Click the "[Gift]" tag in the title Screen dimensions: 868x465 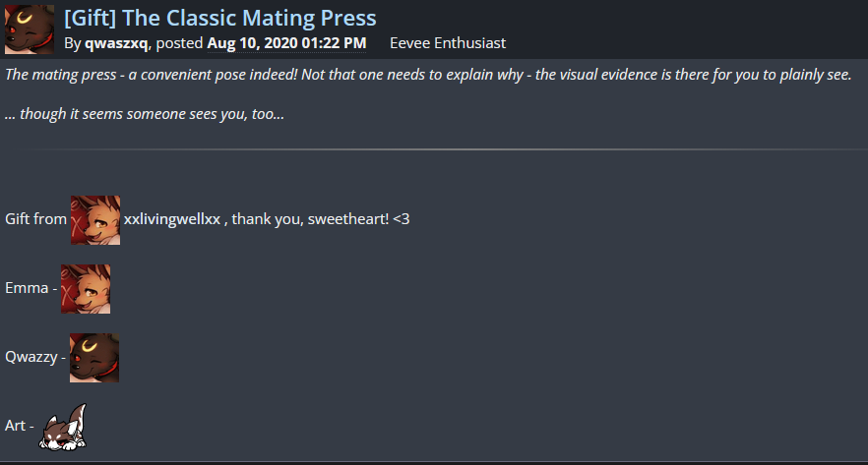click(90, 18)
